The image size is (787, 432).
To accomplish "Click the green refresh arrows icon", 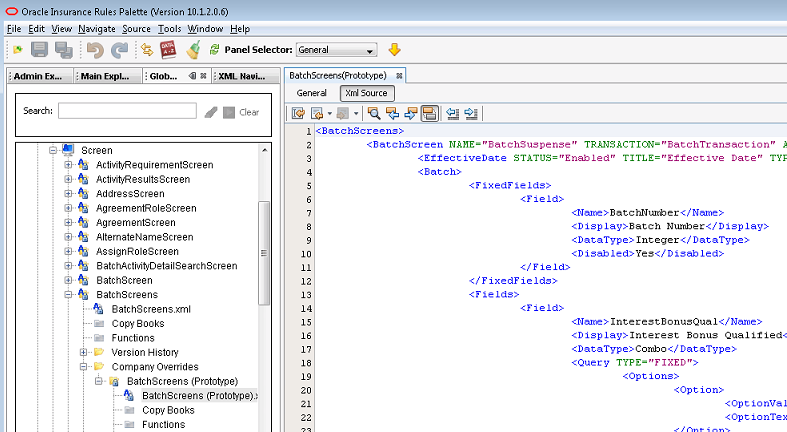I will tap(214, 49).
